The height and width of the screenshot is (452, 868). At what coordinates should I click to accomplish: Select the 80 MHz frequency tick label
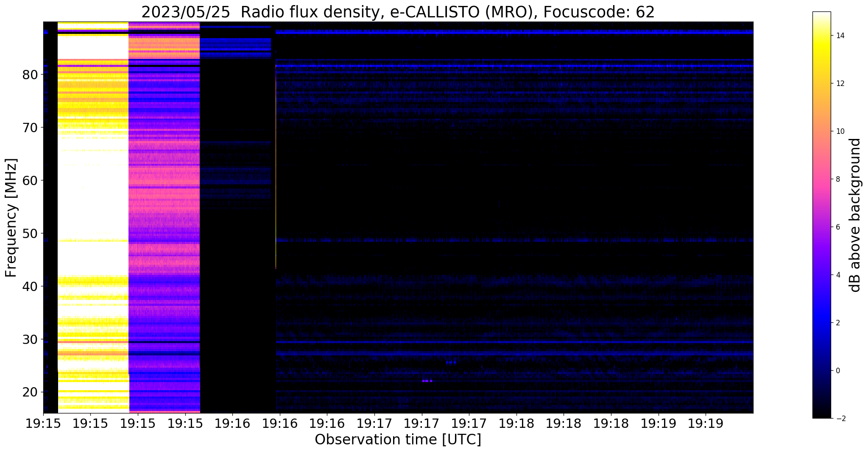30,75
